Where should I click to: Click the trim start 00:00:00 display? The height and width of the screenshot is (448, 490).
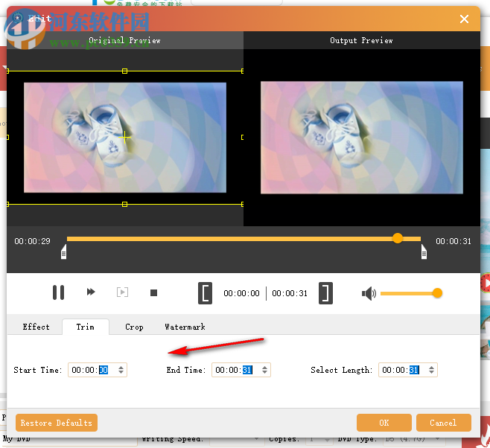click(241, 293)
